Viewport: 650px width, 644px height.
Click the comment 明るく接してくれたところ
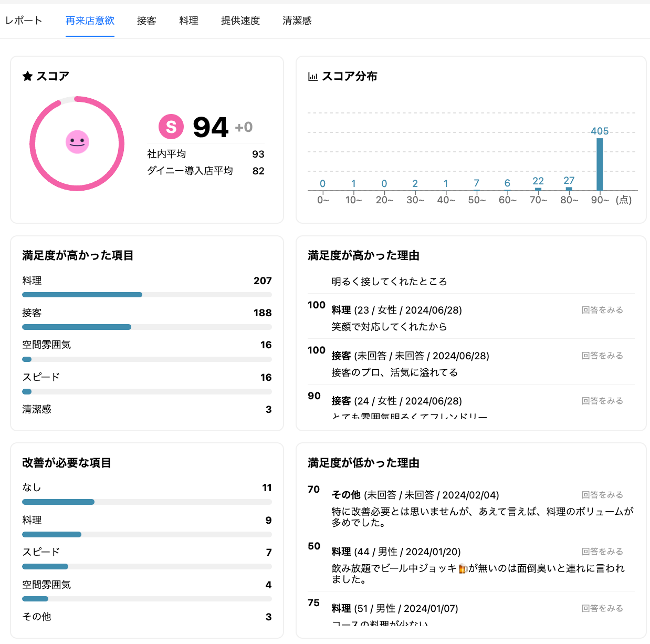tap(389, 282)
